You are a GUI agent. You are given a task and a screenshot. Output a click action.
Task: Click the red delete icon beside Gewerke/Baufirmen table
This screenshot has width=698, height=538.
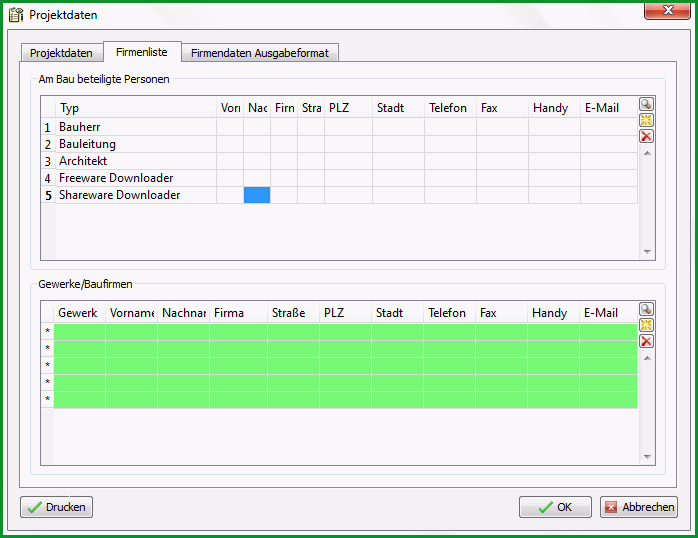click(646, 341)
